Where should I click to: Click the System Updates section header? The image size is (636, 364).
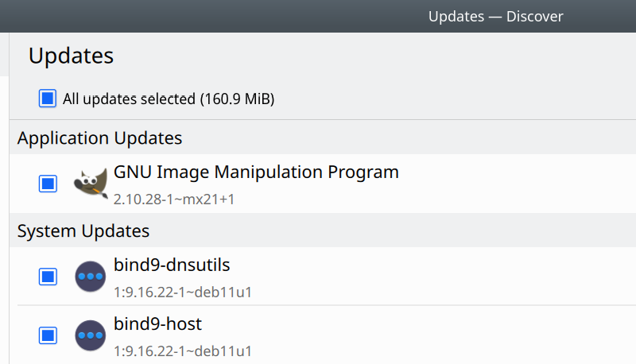pyautogui.click(x=83, y=231)
